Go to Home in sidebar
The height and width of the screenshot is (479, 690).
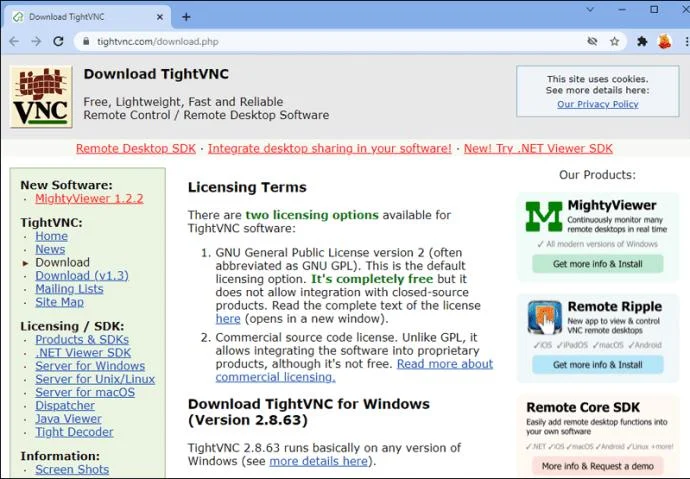(x=51, y=236)
